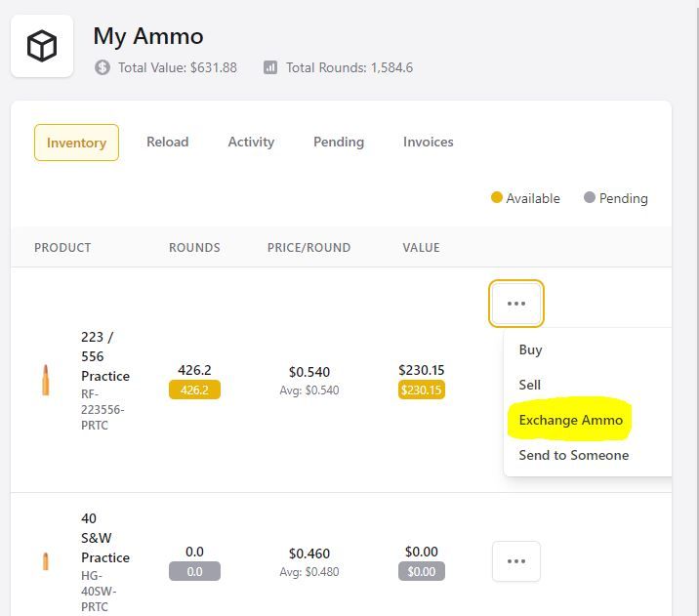The height and width of the screenshot is (616, 699).
Task: Open the Inventory tab
Action: 76,143
